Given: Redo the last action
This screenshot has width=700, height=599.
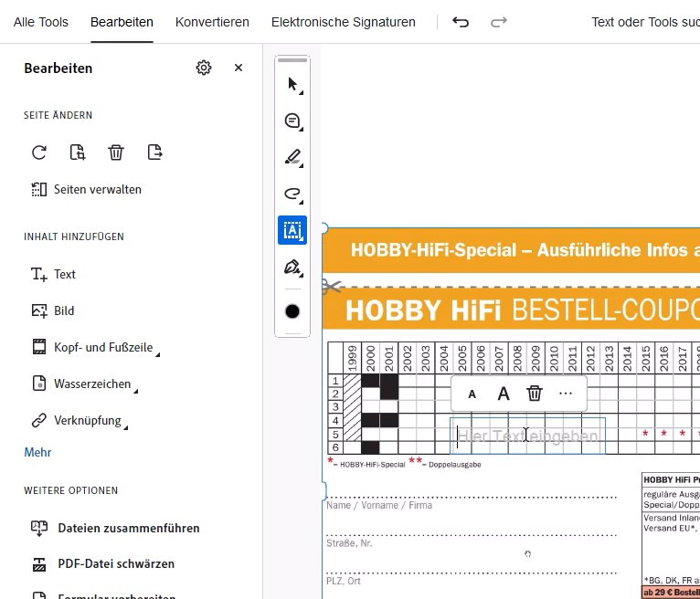Looking at the screenshot, I should (499, 22).
